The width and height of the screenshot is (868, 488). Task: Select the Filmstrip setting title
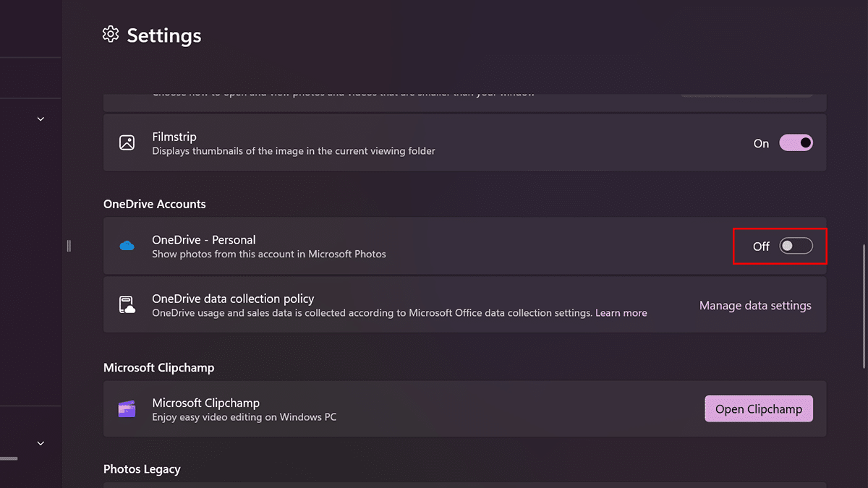[x=174, y=137]
